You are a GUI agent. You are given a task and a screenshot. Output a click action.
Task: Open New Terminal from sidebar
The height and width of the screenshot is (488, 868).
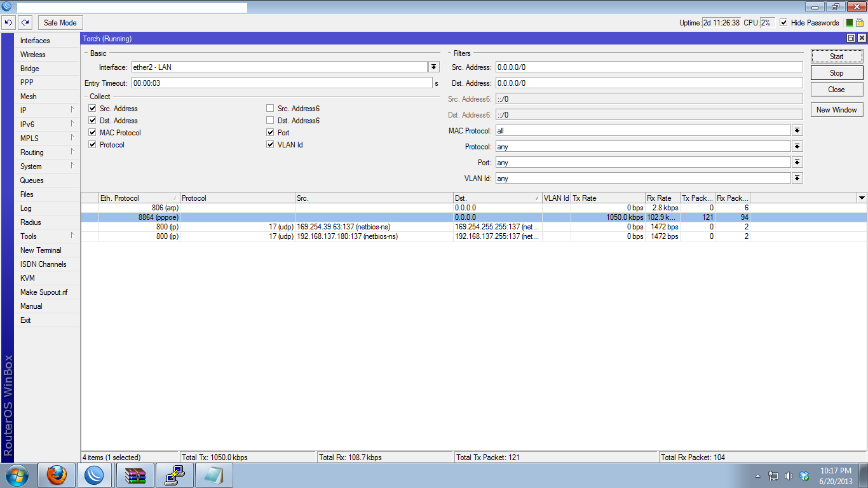coord(48,250)
